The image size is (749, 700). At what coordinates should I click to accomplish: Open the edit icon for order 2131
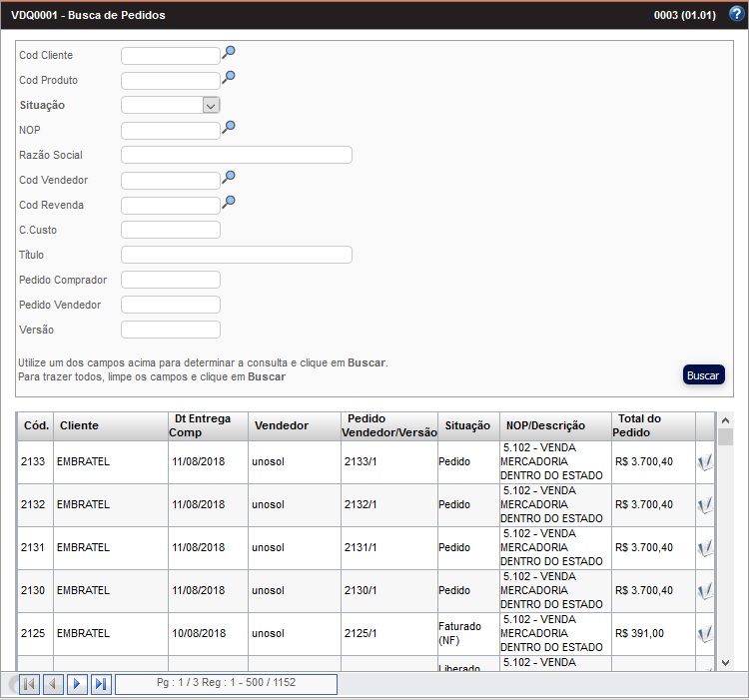705,548
